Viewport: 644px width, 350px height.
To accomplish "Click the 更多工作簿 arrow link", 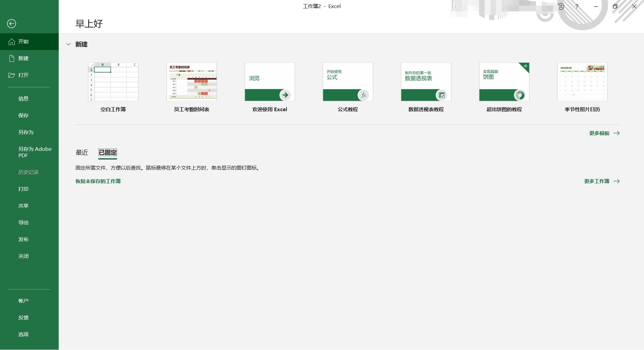I will (602, 181).
